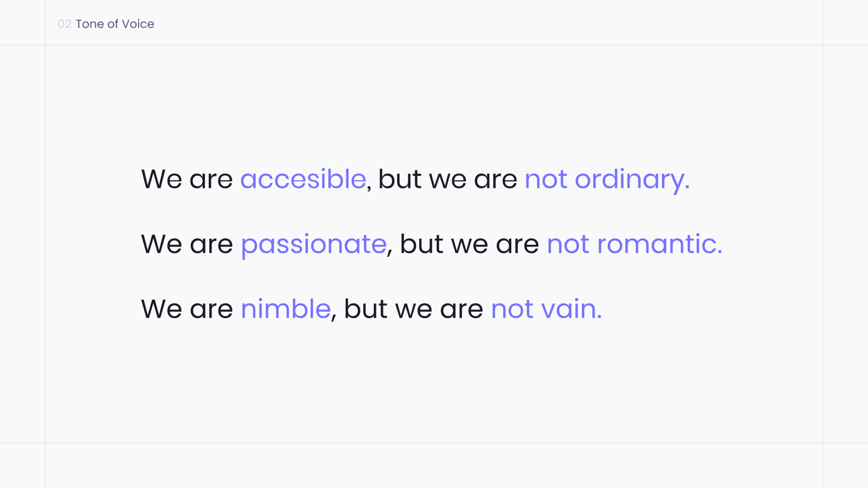Select the purple word "romantic."
Screen dimensions: 868x488
pyautogui.click(x=660, y=244)
